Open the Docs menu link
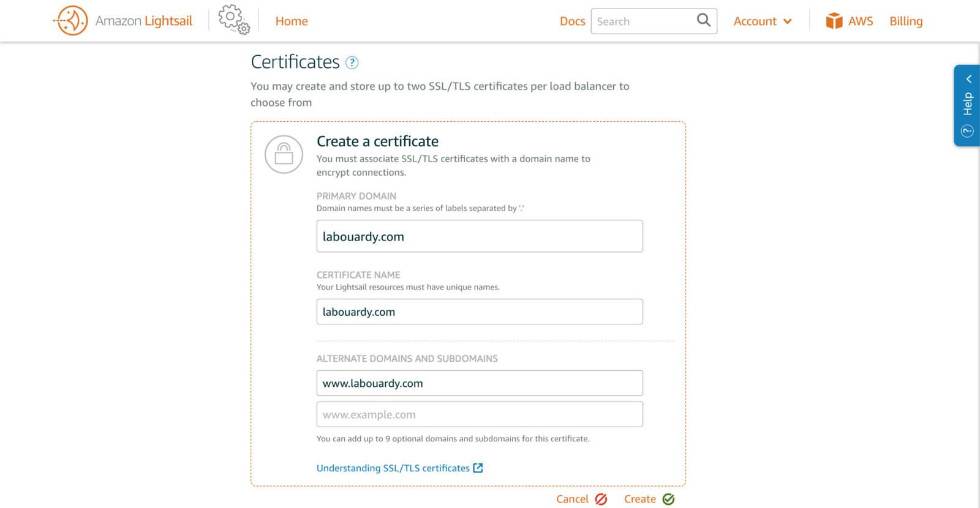 pos(572,21)
